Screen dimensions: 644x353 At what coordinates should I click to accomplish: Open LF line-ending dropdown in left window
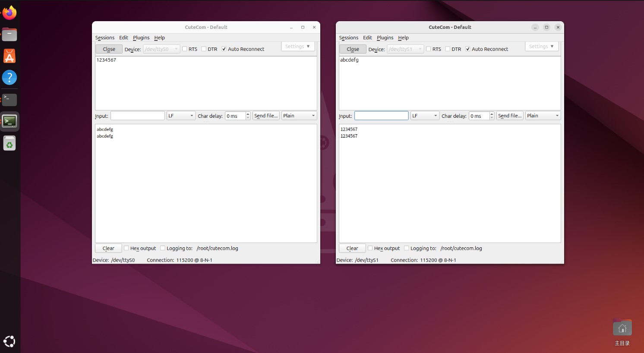(x=181, y=116)
